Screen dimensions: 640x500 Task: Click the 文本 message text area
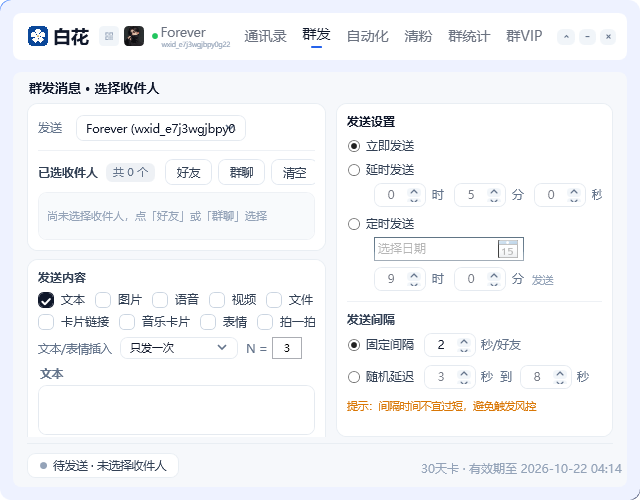click(176, 410)
